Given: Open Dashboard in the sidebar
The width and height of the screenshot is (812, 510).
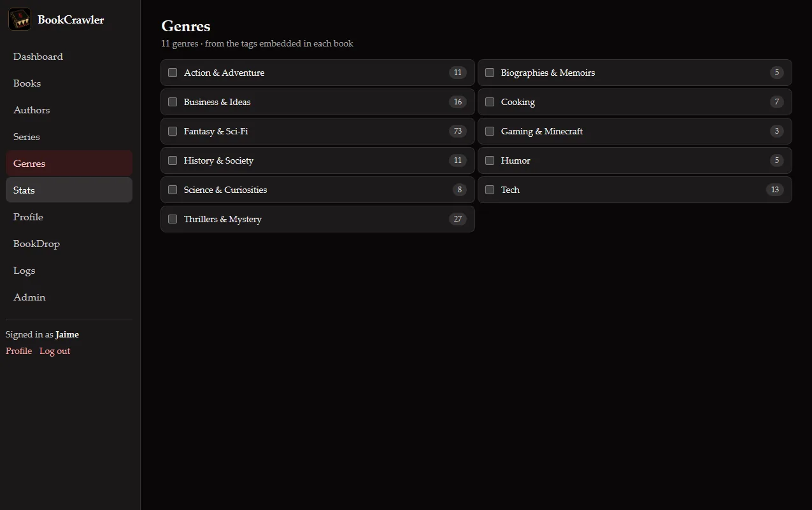Looking at the screenshot, I should [69, 57].
